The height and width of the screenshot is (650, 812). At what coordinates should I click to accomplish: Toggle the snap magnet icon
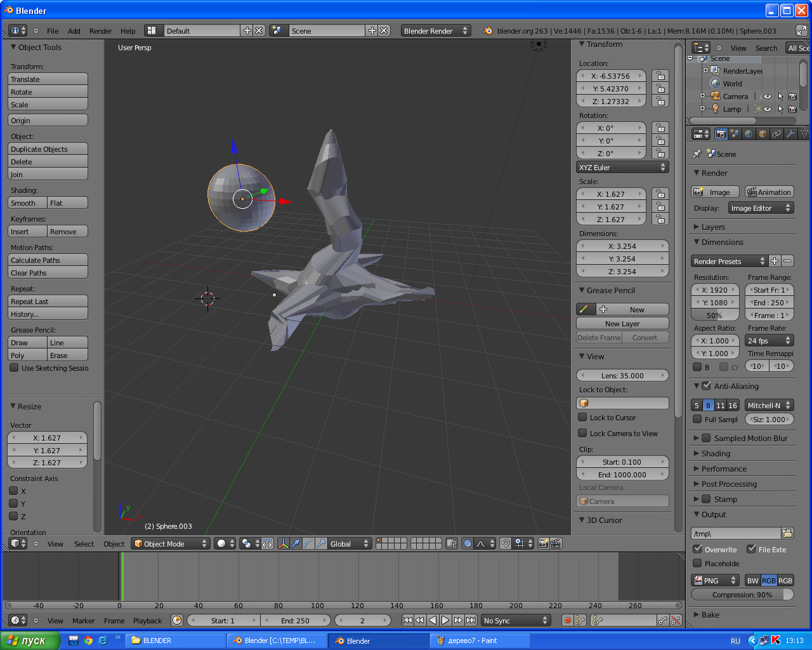[x=506, y=543]
